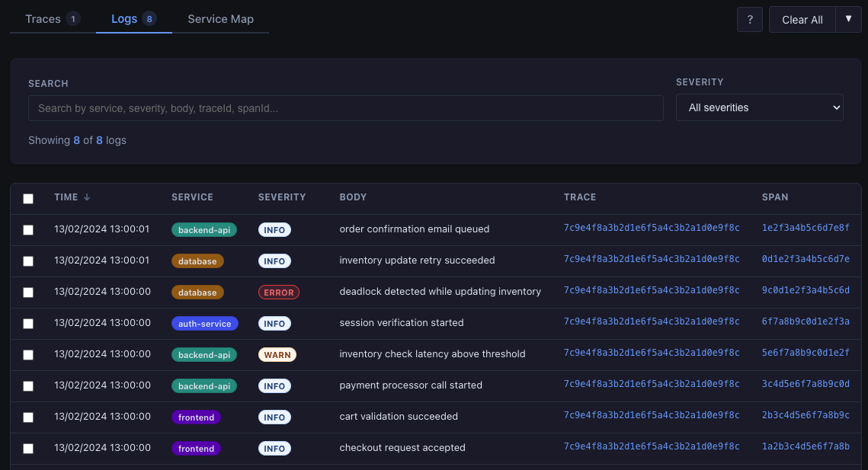Open the Service Map tab
Screen dimensions: 868x470
pos(220,19)
